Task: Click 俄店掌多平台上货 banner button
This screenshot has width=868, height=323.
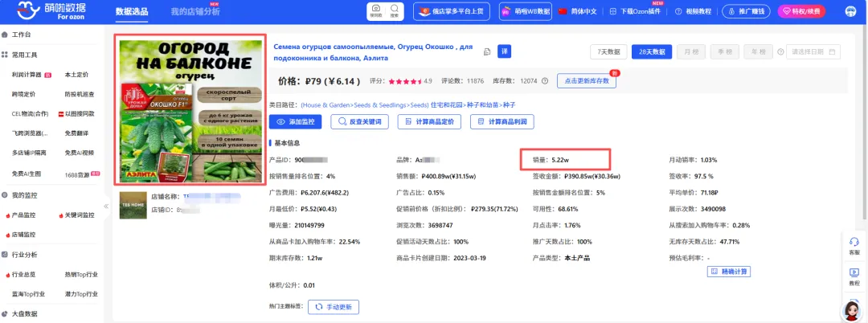Action: (452, 11)
